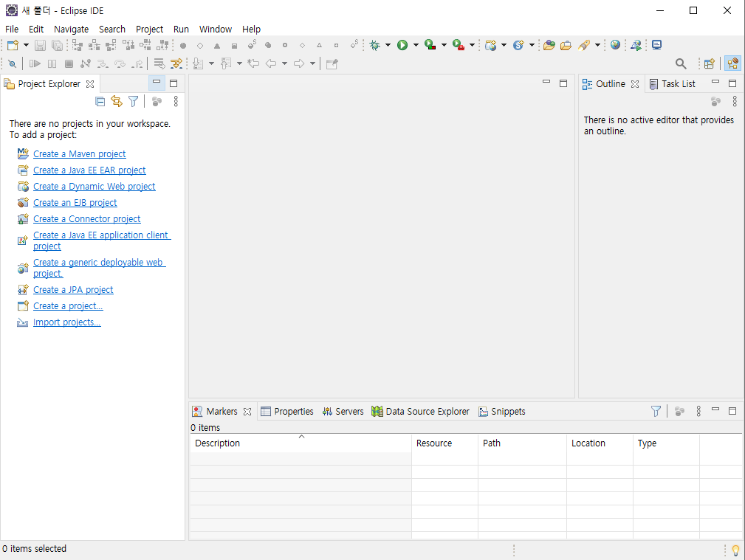The image size is (745, 560).
Task: Open the Project menu
Action: (x=149, y=29)
